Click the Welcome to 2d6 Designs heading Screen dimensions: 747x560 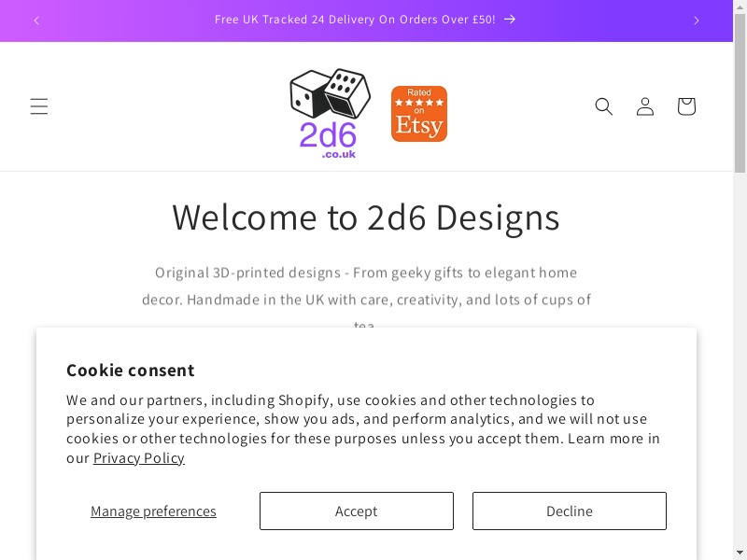coord(366,217)
